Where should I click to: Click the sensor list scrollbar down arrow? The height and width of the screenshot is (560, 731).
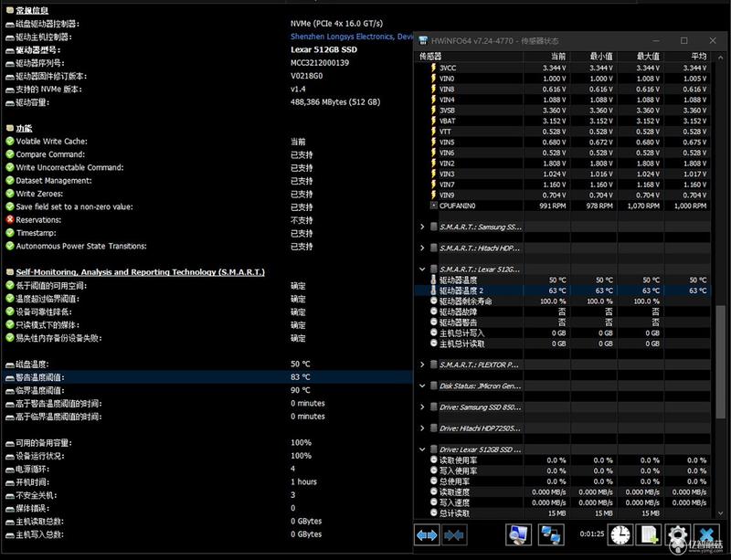[721, 512]
